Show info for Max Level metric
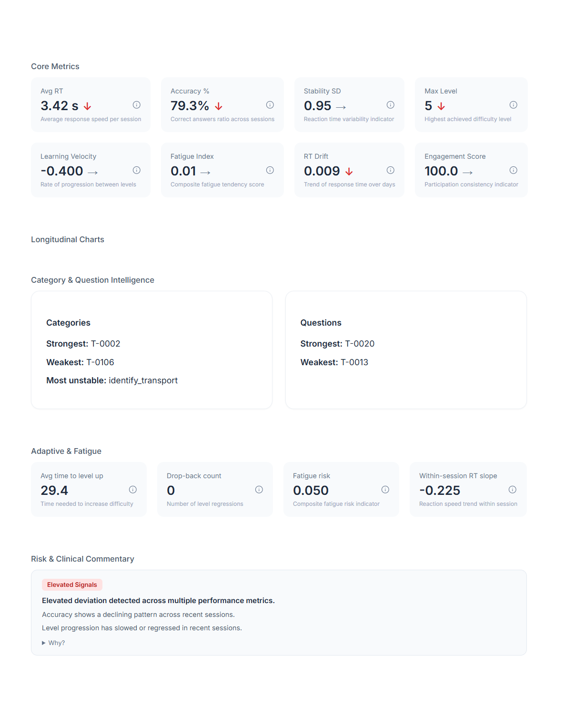Screen dimensions: 564x728 (x=513, y=105)
